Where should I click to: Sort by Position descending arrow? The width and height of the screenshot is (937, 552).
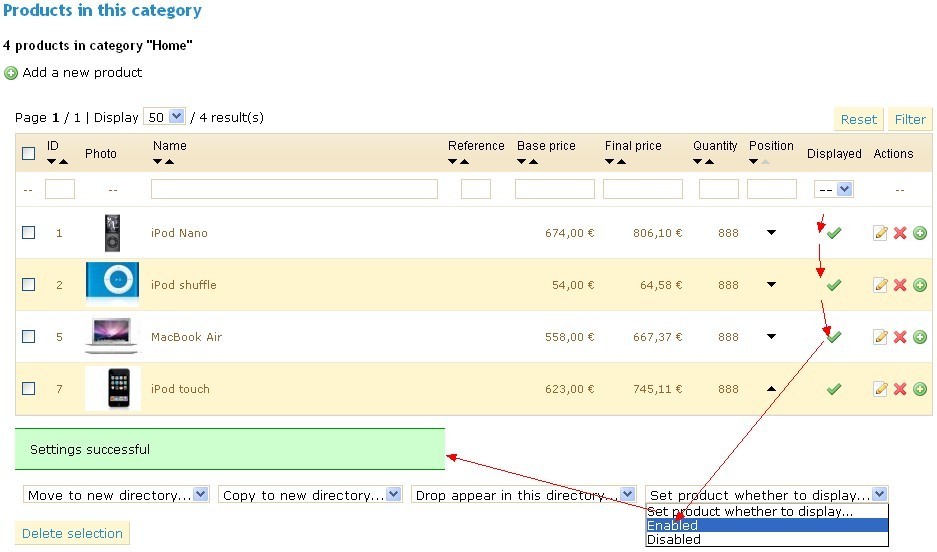754,161
